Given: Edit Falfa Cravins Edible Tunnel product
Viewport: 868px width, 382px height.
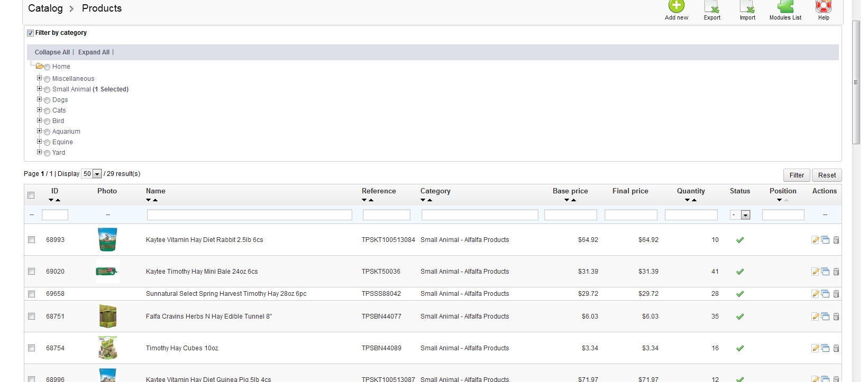Looking at the screenshot, I should click(x=816, y=316).
